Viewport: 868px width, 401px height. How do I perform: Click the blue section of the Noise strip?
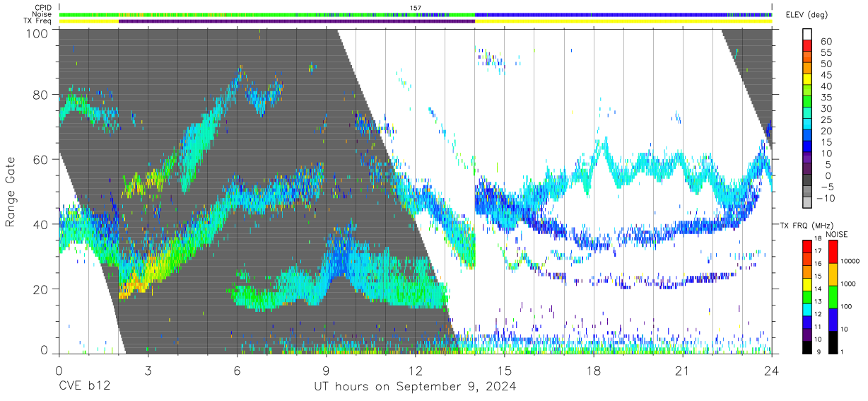[623, 14]
